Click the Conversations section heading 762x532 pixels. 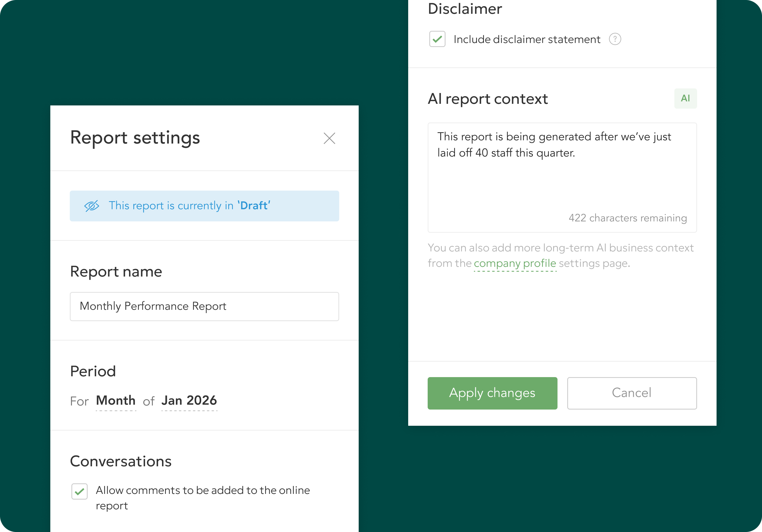121,461
